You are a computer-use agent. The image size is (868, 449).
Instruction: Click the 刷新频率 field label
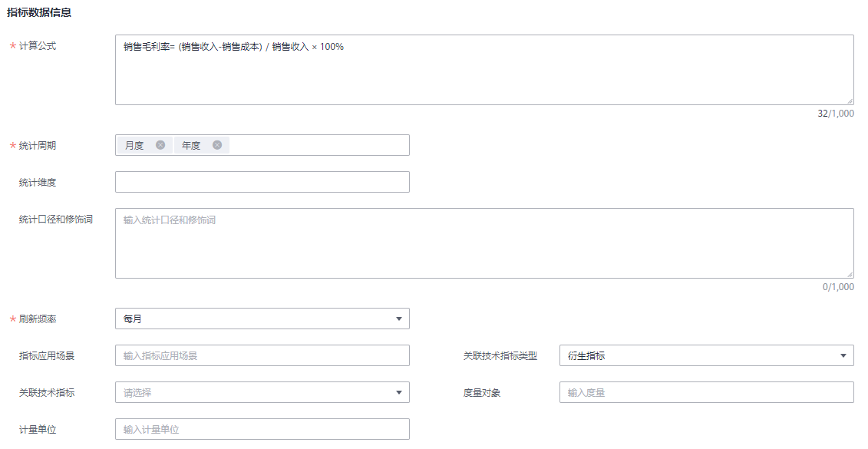coord(38,319)
